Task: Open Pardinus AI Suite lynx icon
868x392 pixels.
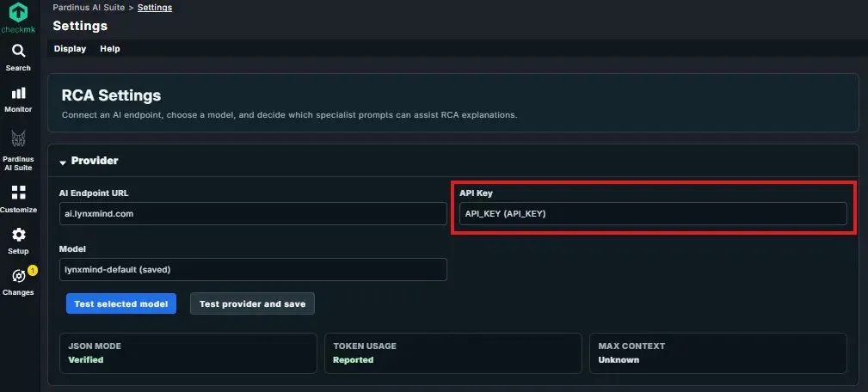Action: pos(18,139)
